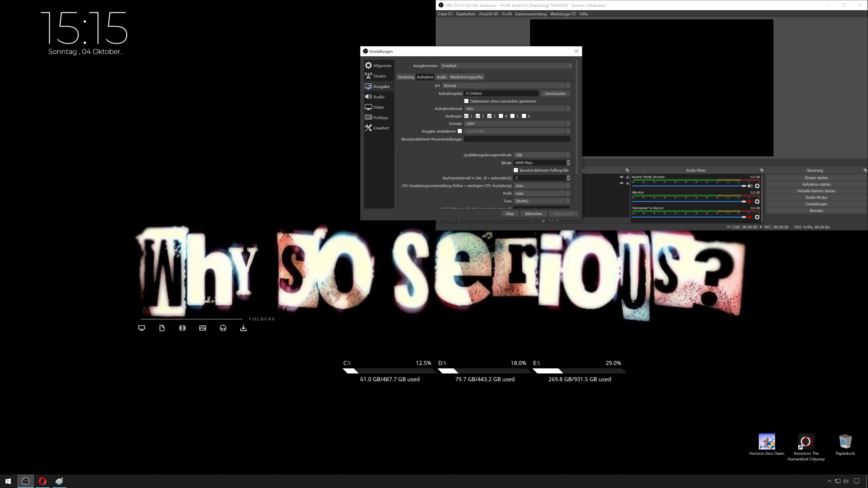Open the Encoder x264 dropdown
This screenshot has width=868, height=488.
(x=517, y=124)
